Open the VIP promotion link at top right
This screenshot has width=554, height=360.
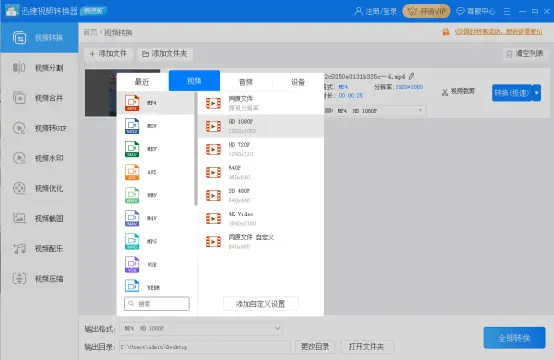[x=498, y=32]
